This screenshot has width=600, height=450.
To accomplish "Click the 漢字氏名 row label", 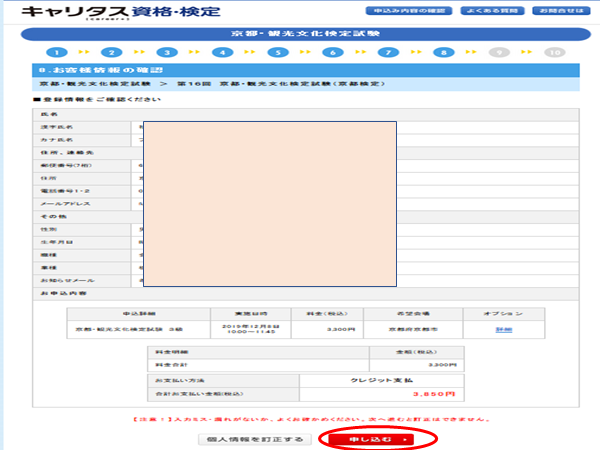I will [x=57, y=127].
